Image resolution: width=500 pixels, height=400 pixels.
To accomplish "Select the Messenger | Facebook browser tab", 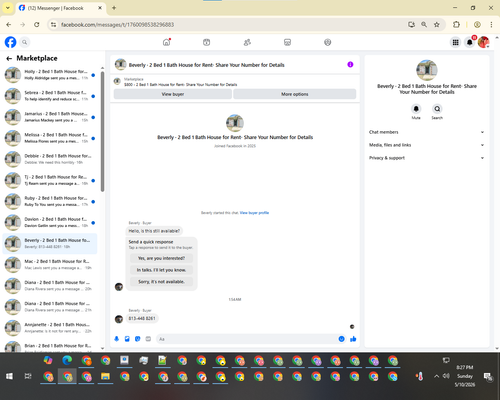I will tap(61, 8).
